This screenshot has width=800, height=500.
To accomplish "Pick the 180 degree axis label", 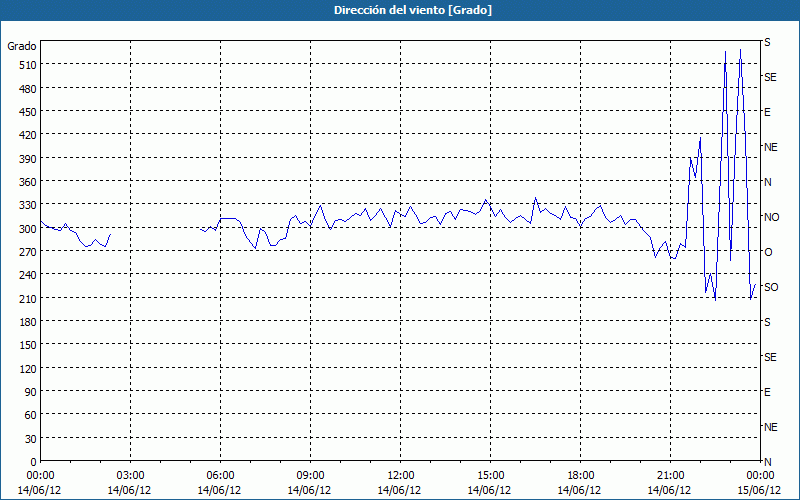I will pyautogui.click(x=28, y=322).
